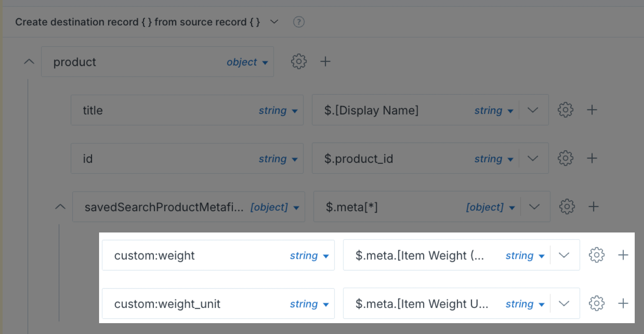Image resolution: width=644 pixels, height=334 pixels.
Task: Open the record mapping type dropdown in header
Action: [274, 22]
